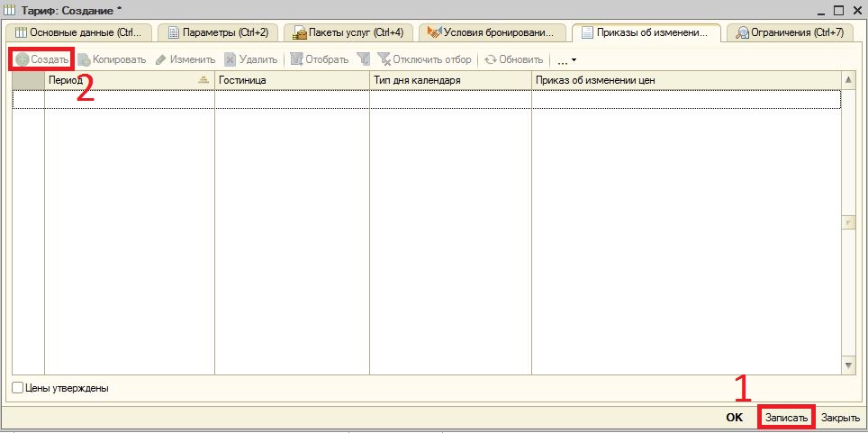Click the Удалить toolbar button
The image size is (868, 433).
click(x=250, y=59)
